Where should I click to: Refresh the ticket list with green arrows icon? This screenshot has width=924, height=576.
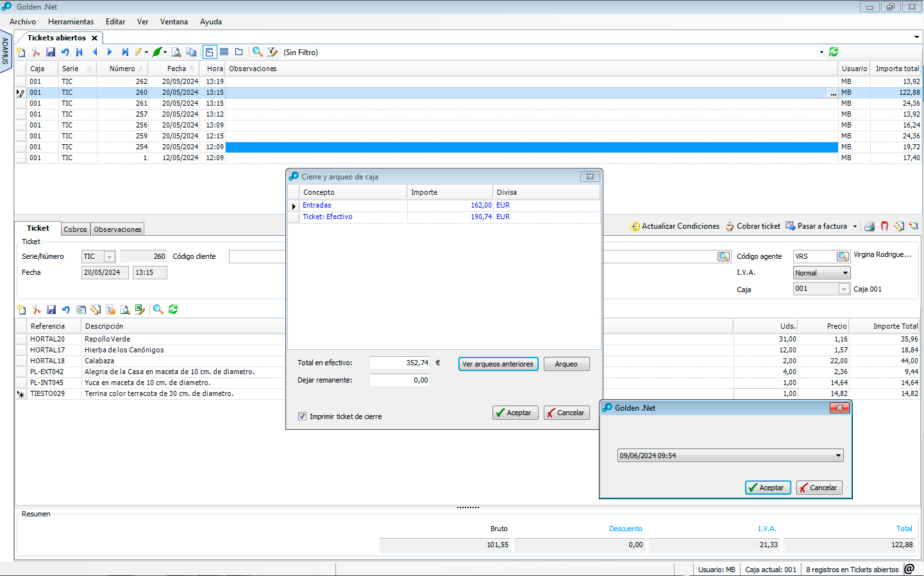click(834, 52)
